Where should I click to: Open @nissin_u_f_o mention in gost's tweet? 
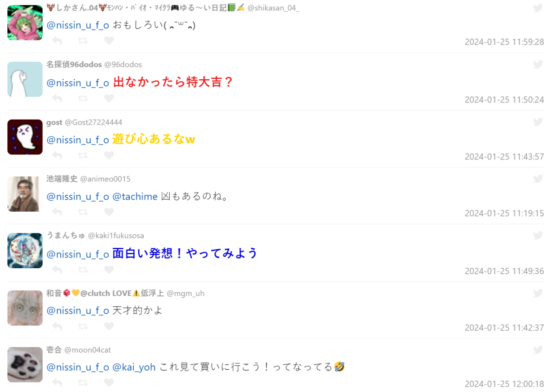tap(78, 140)
